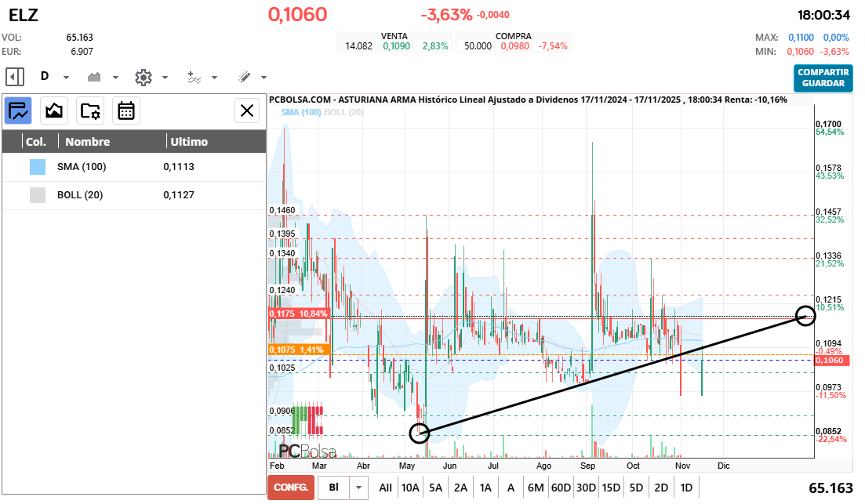Select the 60D time range

point(561,488)
